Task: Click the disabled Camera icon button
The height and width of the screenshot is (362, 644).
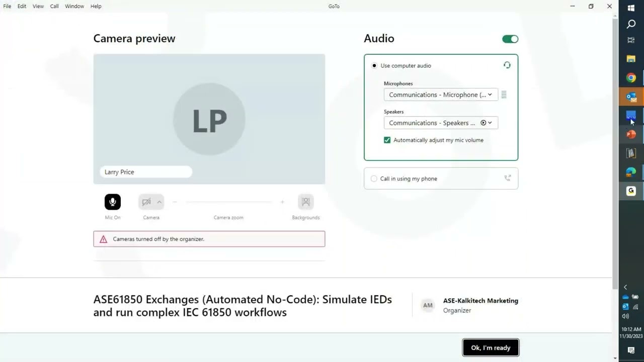Action: (146, 202)
